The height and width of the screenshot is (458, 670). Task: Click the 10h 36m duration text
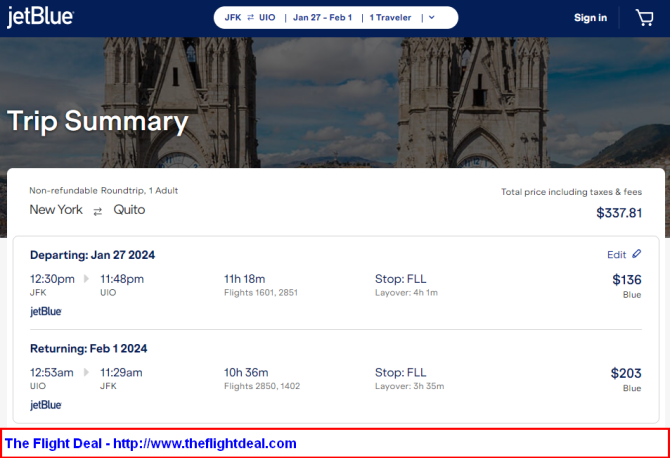pos(246,373)
